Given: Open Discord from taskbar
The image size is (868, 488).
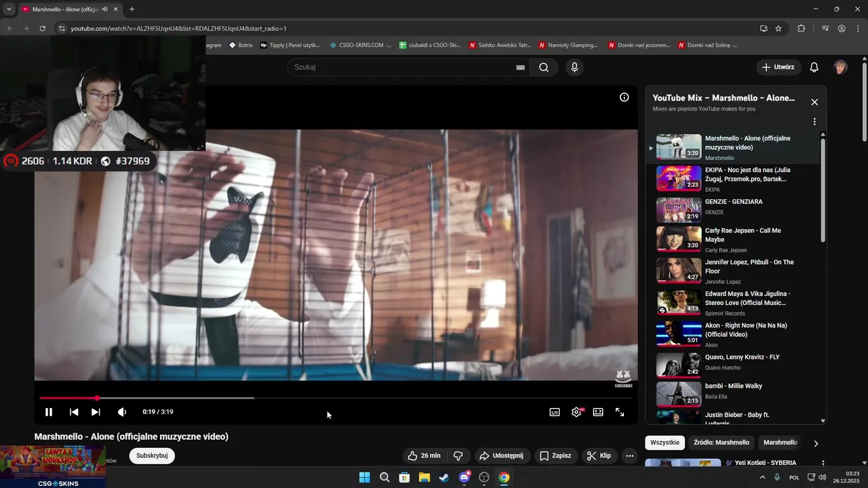Looking at the screenshot, I should click(465, 477).
